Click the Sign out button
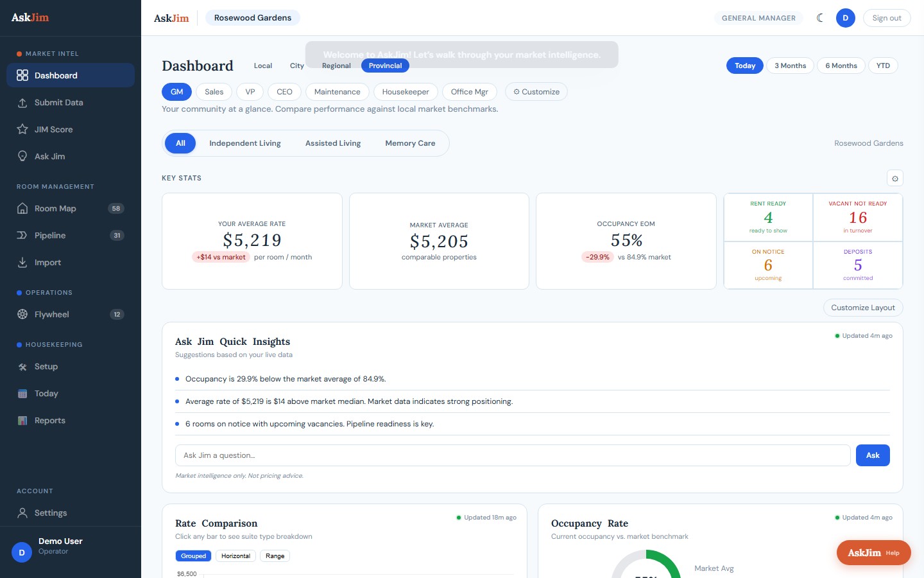 [887, 18]
